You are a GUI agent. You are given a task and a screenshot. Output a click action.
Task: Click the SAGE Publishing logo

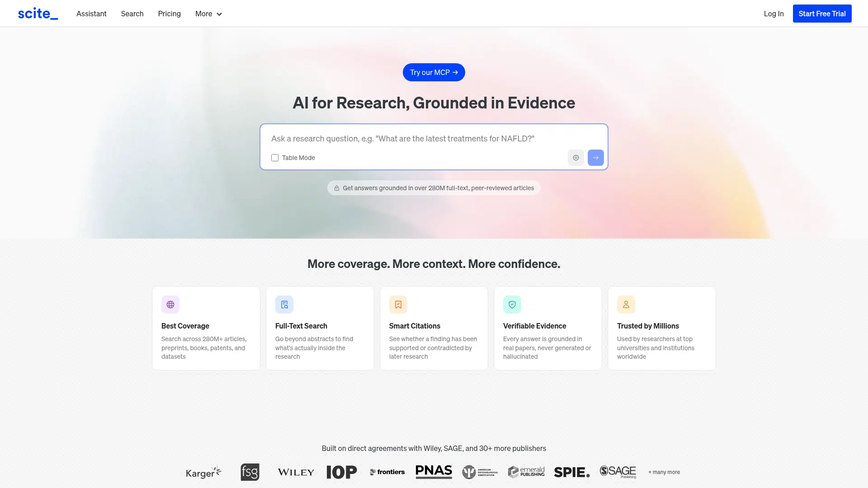coord(618,472)
